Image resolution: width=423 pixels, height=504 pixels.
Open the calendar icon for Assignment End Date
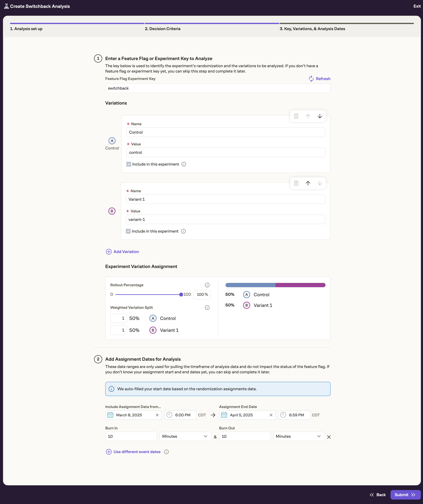click(224, 415)
